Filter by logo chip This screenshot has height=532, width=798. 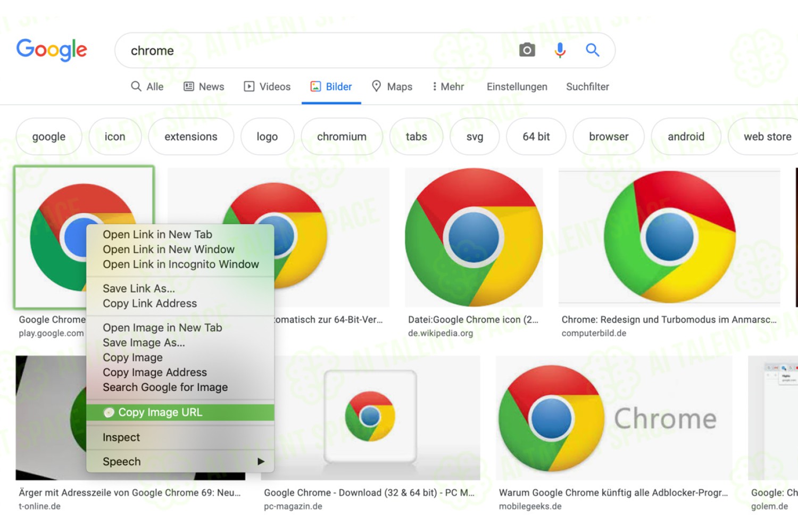tap(267, 137)
